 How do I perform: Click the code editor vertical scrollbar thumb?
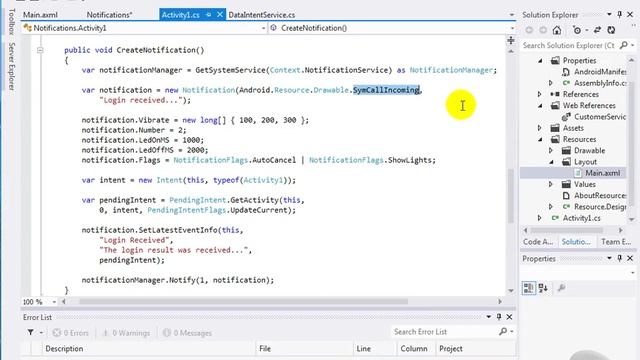[x=511, y=196]
